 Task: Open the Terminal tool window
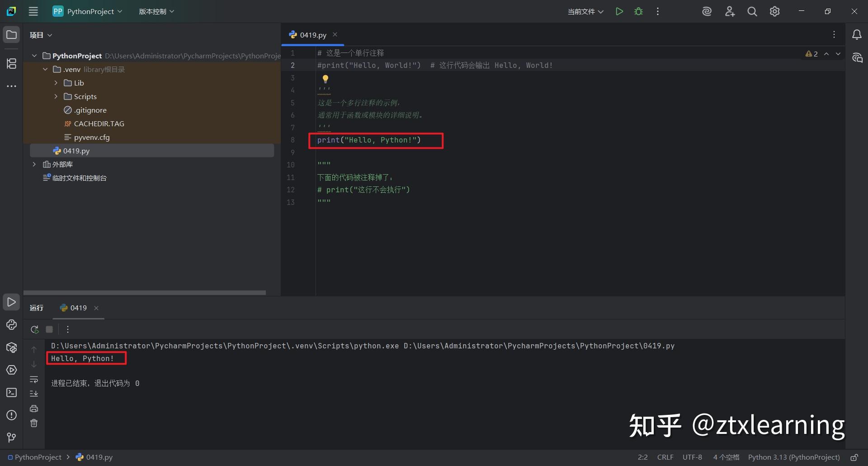pos(11,393)
